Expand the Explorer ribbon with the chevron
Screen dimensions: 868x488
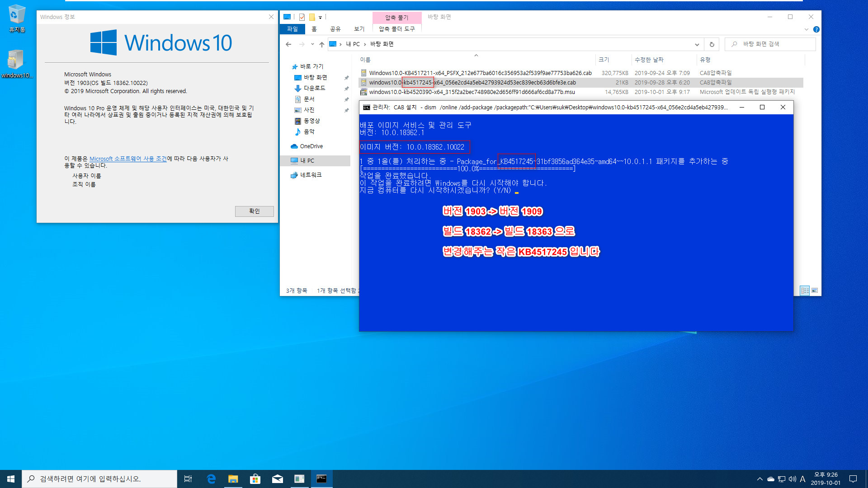point(806,29)
